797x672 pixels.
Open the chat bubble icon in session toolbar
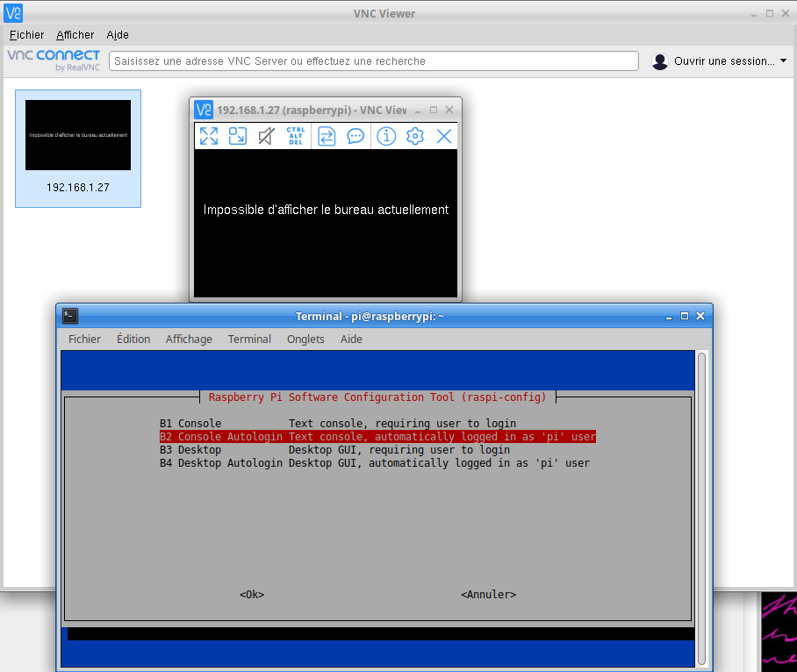coord(355,136)
